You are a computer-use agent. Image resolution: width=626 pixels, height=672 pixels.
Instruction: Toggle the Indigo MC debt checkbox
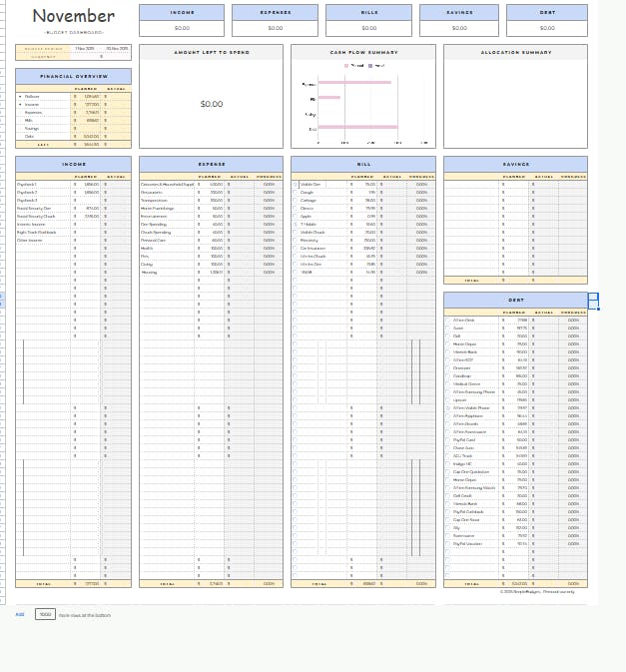(x=447, y=464)
